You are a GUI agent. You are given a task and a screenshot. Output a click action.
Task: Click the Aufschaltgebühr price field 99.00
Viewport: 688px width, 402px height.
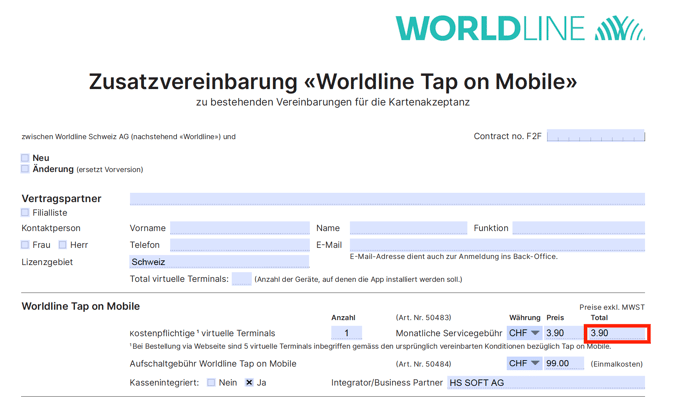(564, 363)
